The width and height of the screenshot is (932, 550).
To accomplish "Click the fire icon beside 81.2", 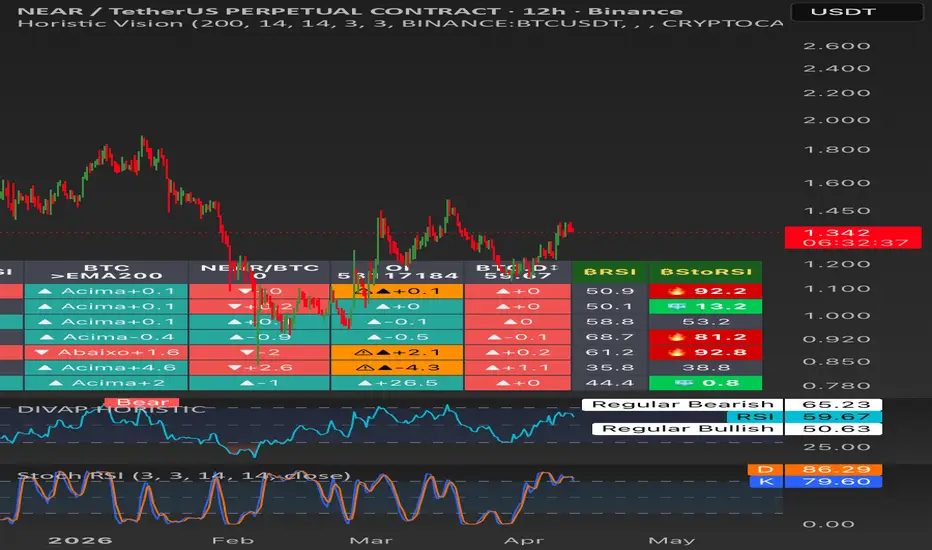I will (677, 337).
